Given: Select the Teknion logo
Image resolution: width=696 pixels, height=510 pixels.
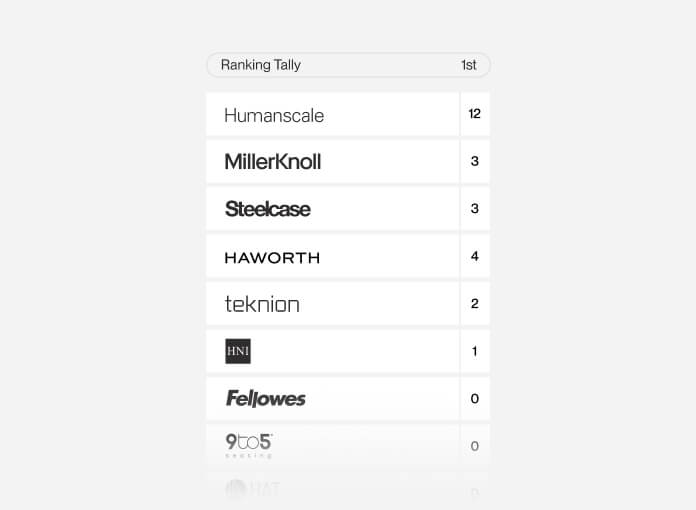Looking at the screenshot, I should click(262, 304).
